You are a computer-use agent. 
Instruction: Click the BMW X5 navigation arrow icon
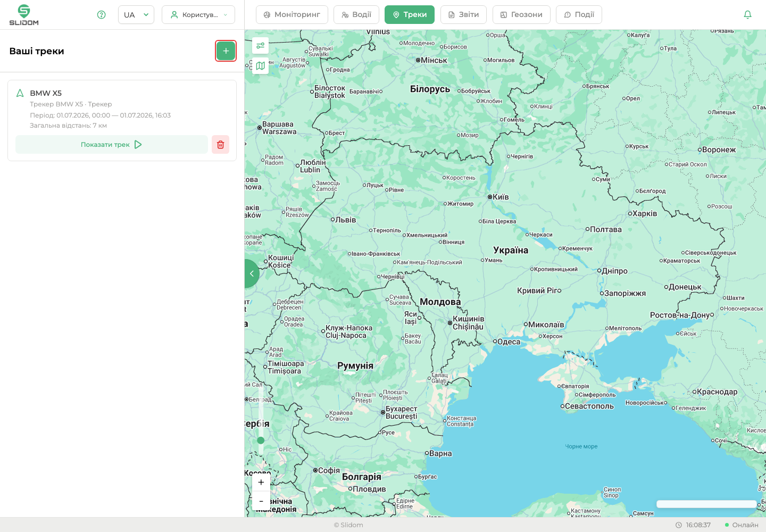click(x=20, y=93)
